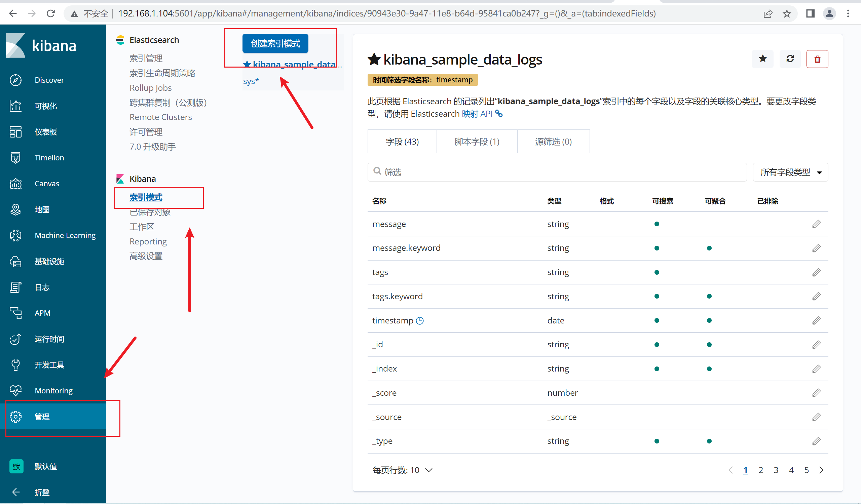Open 7.0 升级助手 upgrade assistant
Viewport: 861px width, 504px height.
coord(153,147)
